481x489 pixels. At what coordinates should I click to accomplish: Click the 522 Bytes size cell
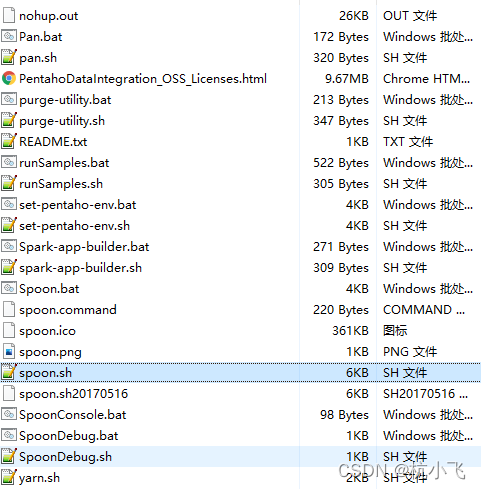coord(341,163)
